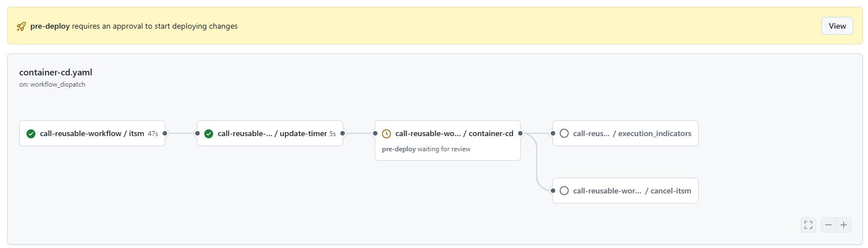Expand the workflow graph to fullscreen

click(808, 225)
